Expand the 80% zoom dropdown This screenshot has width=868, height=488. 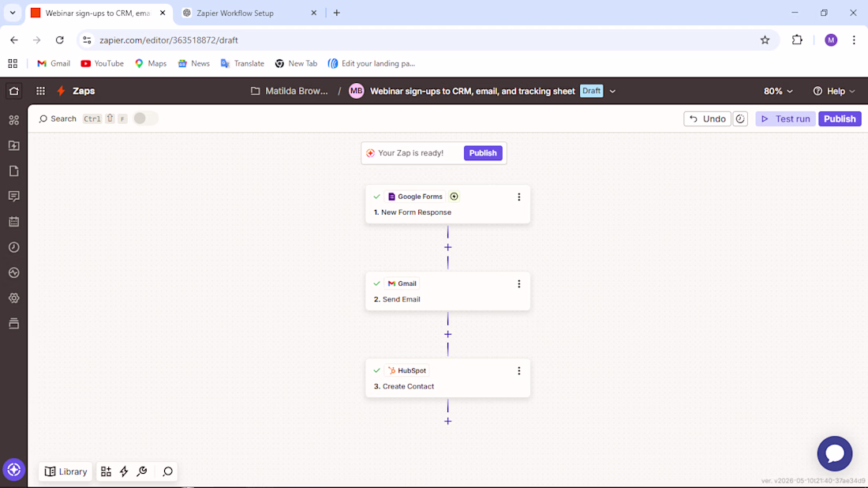point(778,91)
